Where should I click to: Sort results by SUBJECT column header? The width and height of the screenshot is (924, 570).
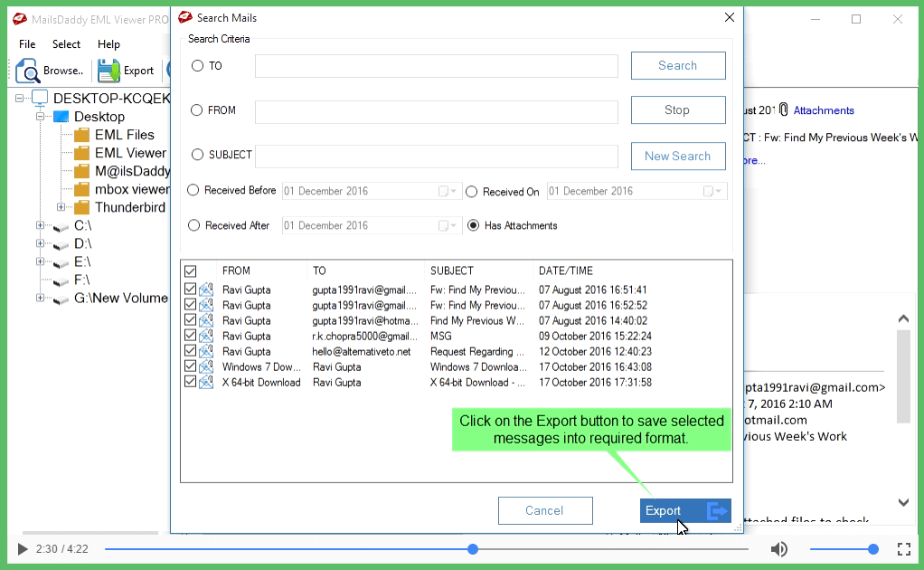coord(452,271)
